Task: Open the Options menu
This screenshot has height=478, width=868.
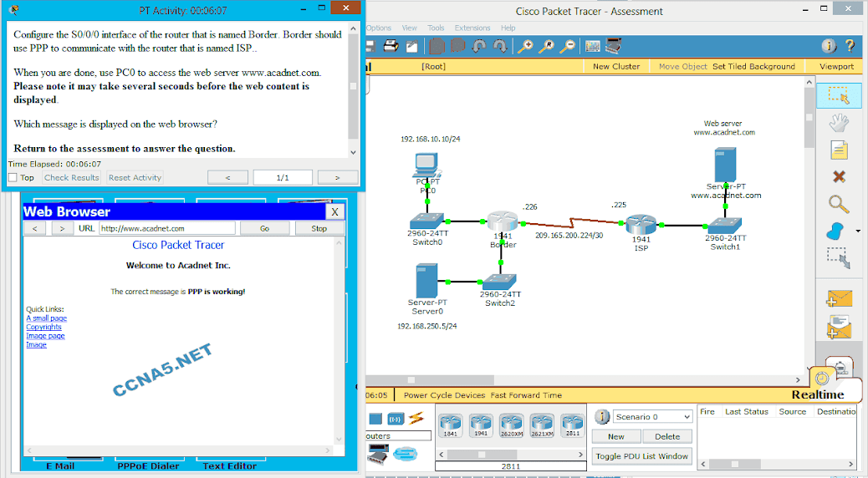Action: 379,28
